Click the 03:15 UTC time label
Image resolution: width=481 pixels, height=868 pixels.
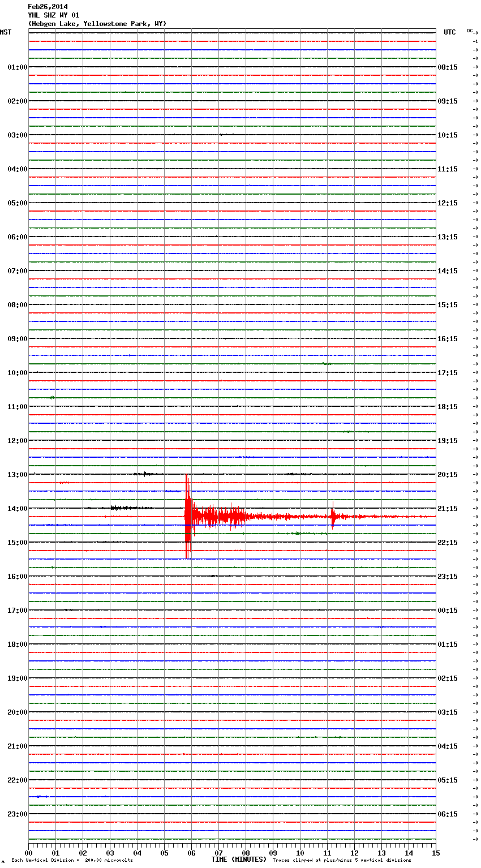448,712
